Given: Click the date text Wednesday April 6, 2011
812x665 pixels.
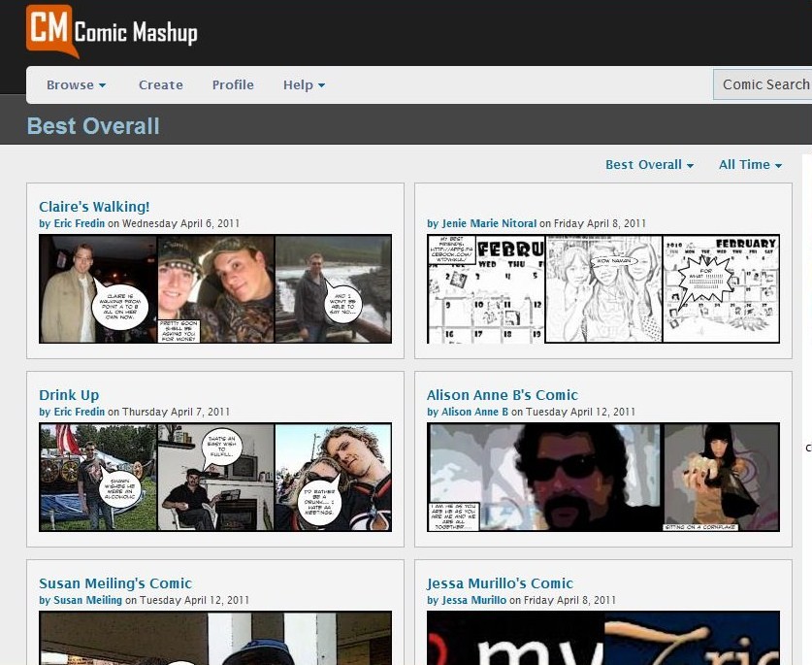Looking at the screenshot, I should 180,223.
